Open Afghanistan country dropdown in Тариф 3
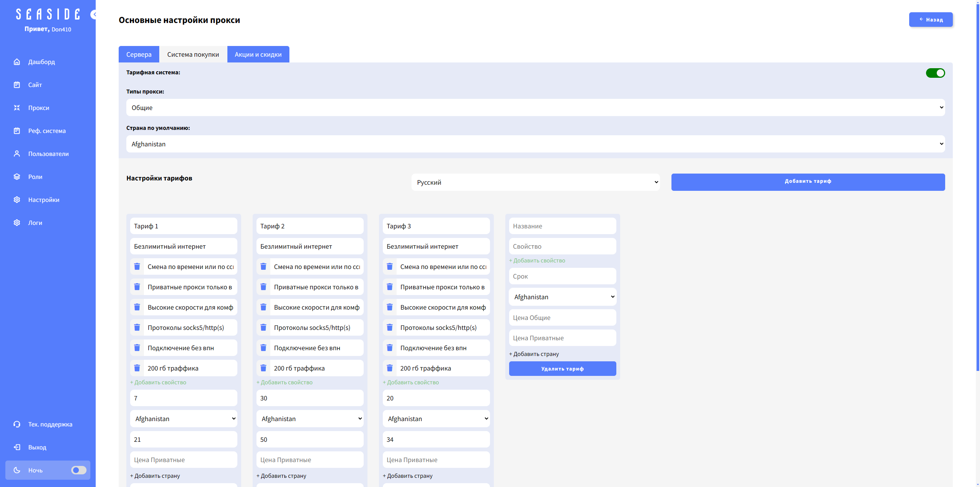The width and height of the screenshot is (980, 487). click(x=436, y=419)
